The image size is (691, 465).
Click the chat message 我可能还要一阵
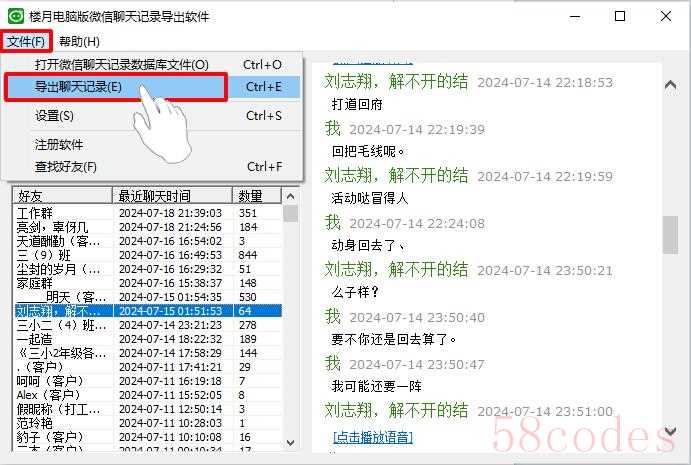[377, 387]
